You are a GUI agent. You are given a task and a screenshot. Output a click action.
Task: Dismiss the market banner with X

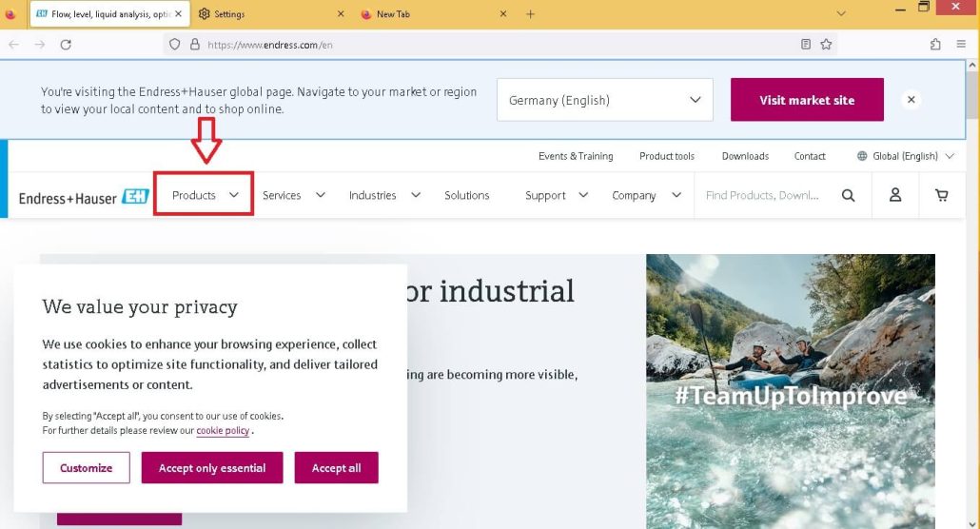click(x=911, y=99)
